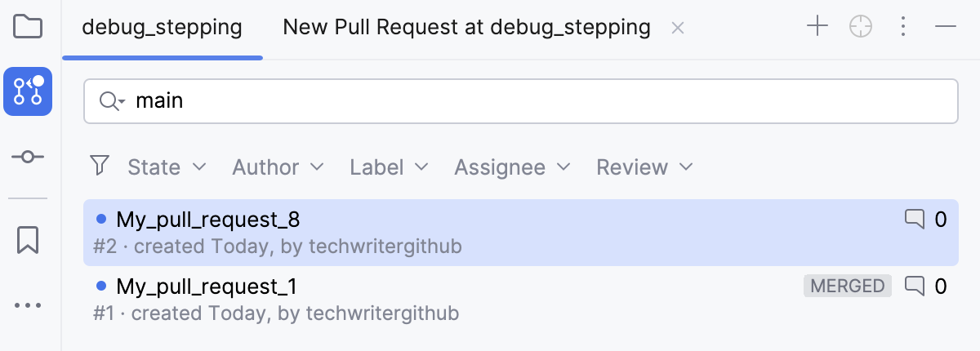Click the search field containing main
The width and height of the screenshot is (980, 351).
[539, 101]
